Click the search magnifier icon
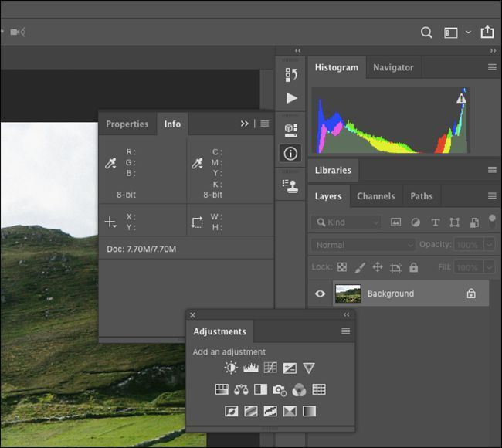 click(x=426, y=32)
